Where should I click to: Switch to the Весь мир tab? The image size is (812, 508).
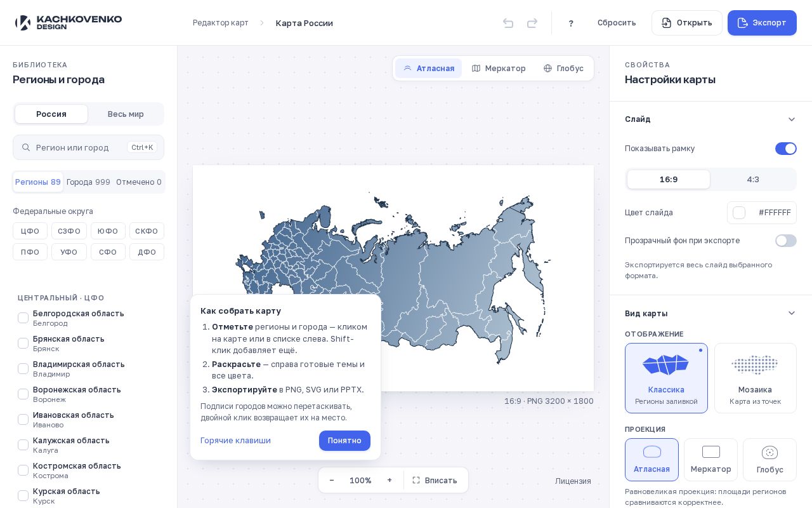click(126, 114)
